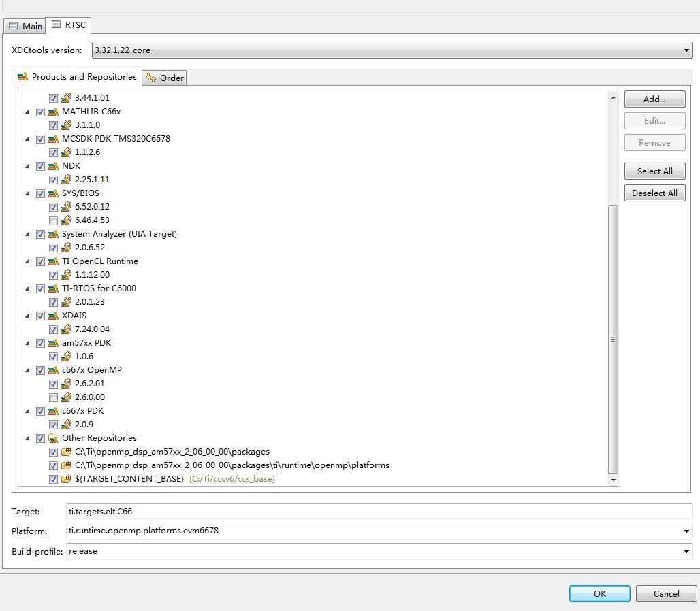Uncheck the XDAIS product checkbox
Image resolution: width=700 pixels, height=611 pixels.
pyautogui.click(x=40, y=316)
